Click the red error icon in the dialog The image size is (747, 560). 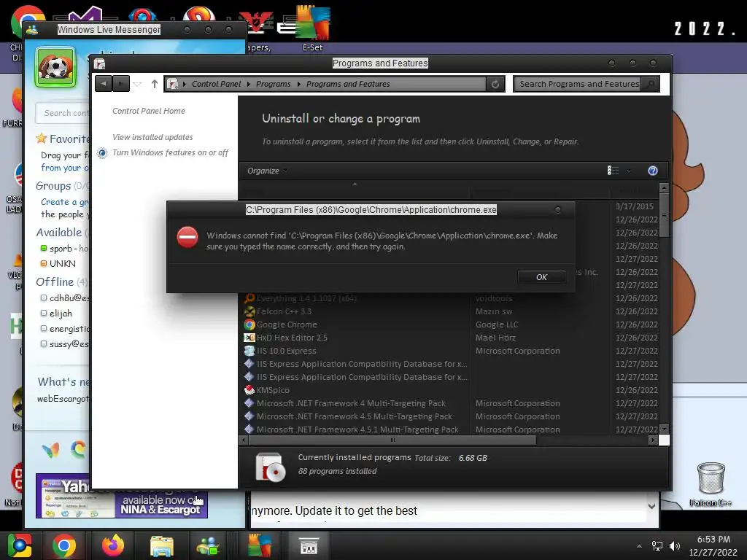[187, 237]
